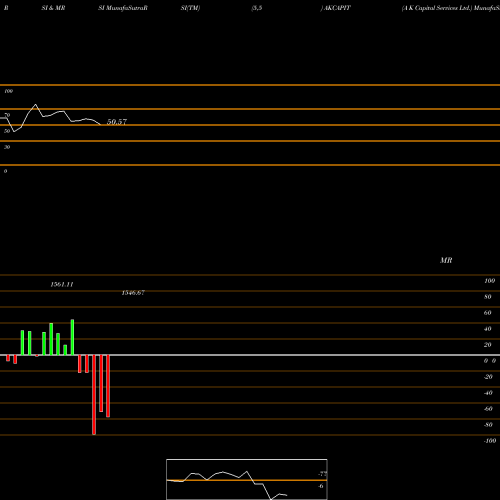Select the 1546.67 price label
Image resolution: width=500 pixels, height=500 pixels.
pyautogui.click(x=133, y=293)
